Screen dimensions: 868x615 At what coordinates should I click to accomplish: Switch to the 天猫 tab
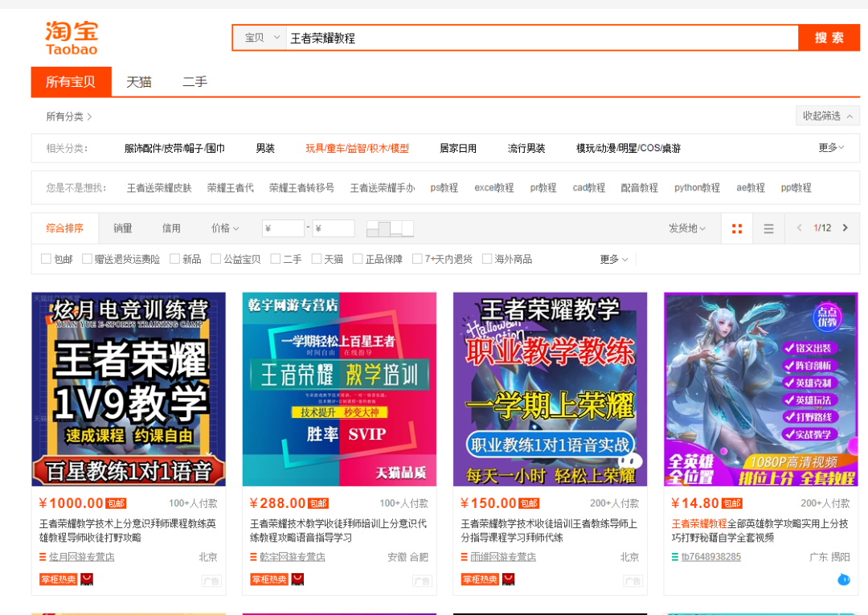coord(138,82)
